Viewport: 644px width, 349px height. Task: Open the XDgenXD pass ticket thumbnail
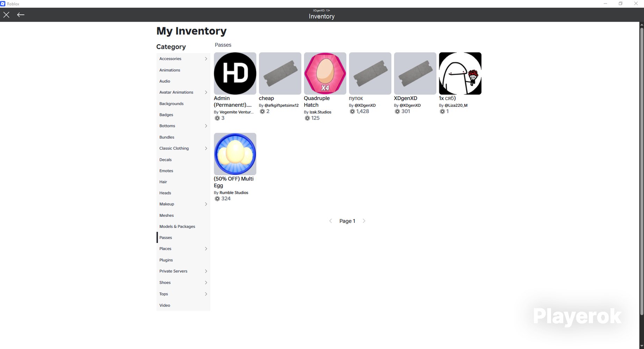click(x=415, y=73)
